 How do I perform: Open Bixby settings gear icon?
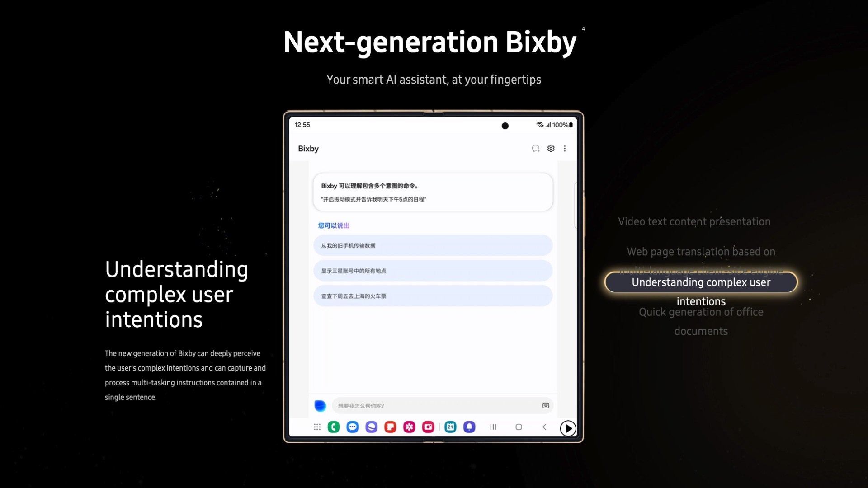point(551,148)
